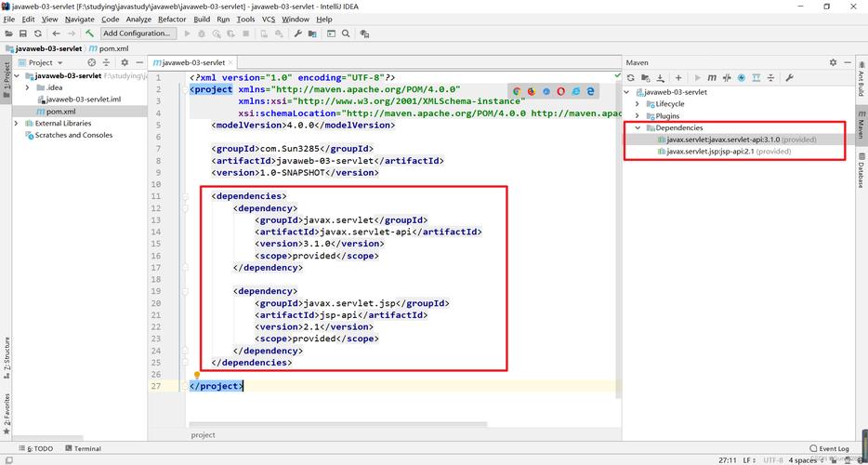Reimport all Maven projects icon
This screenshot has width=868, height=465.
pos(630,77)
